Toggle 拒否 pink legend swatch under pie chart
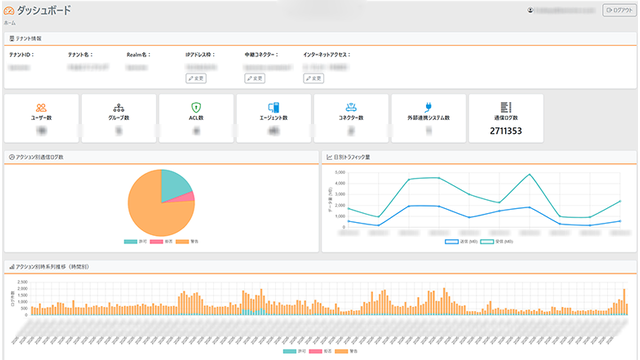Screen dimensions: 640x360 click(156, 242)
